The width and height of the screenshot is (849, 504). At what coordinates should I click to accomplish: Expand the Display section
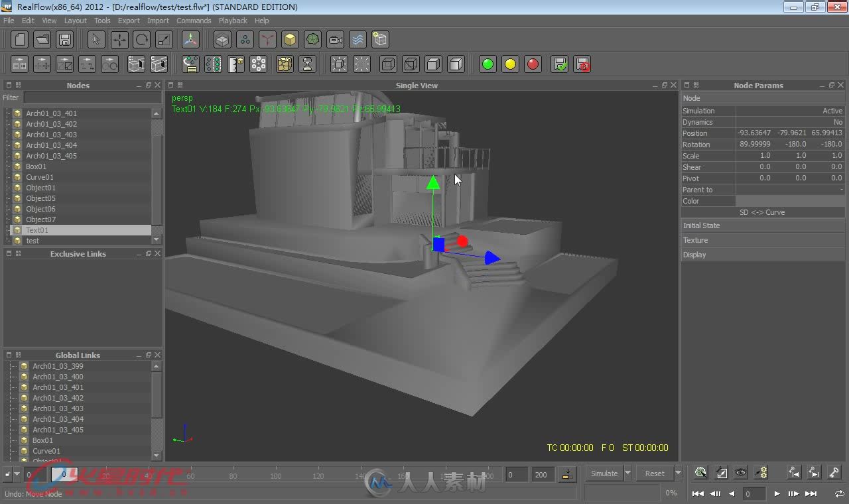pyautogui.click(x=763, y=255)
